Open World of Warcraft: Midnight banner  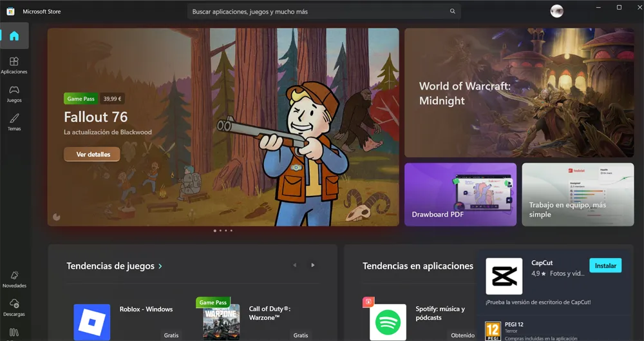(519, 93)
